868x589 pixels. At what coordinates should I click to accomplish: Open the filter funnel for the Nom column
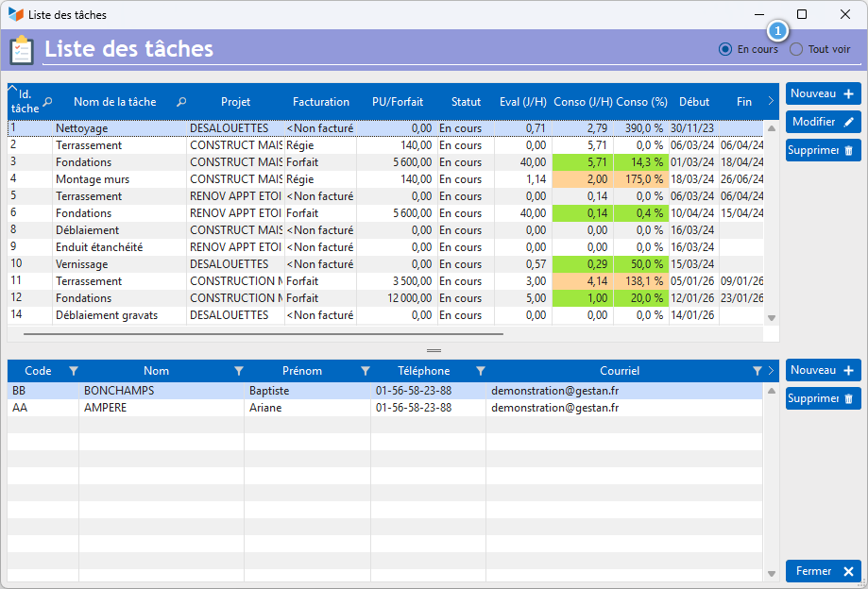pyautogui.click(x=239, y=371)
